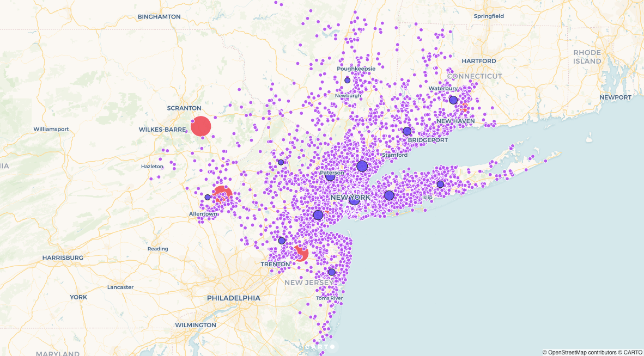Screen dimensions: 644x356
Task: Click the large red circle near Wilkes-Barre
Action: point(201,126)
